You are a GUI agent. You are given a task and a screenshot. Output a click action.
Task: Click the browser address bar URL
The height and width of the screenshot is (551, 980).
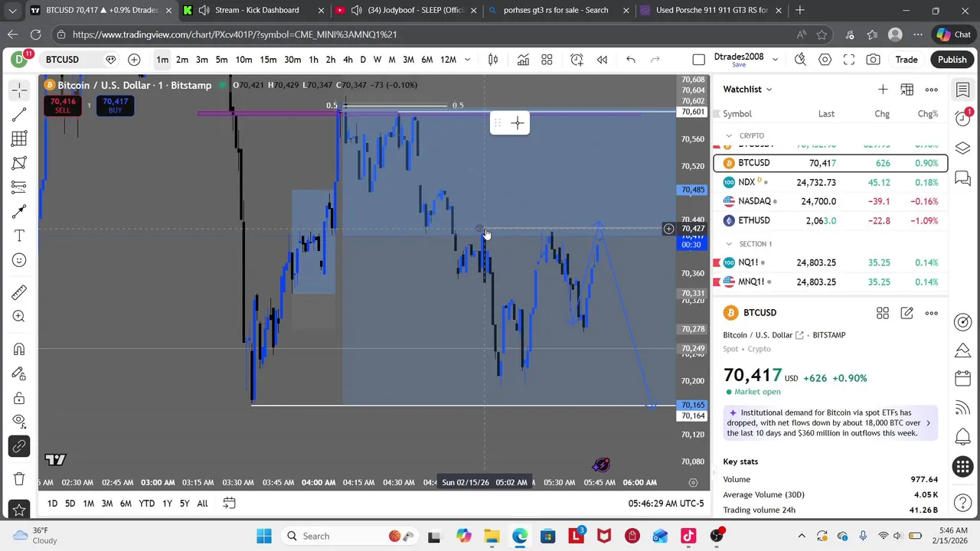coord(234,34)
